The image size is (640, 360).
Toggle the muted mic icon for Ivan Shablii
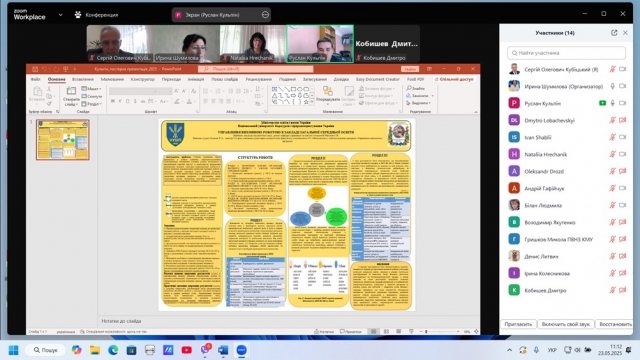click(612, 137)
